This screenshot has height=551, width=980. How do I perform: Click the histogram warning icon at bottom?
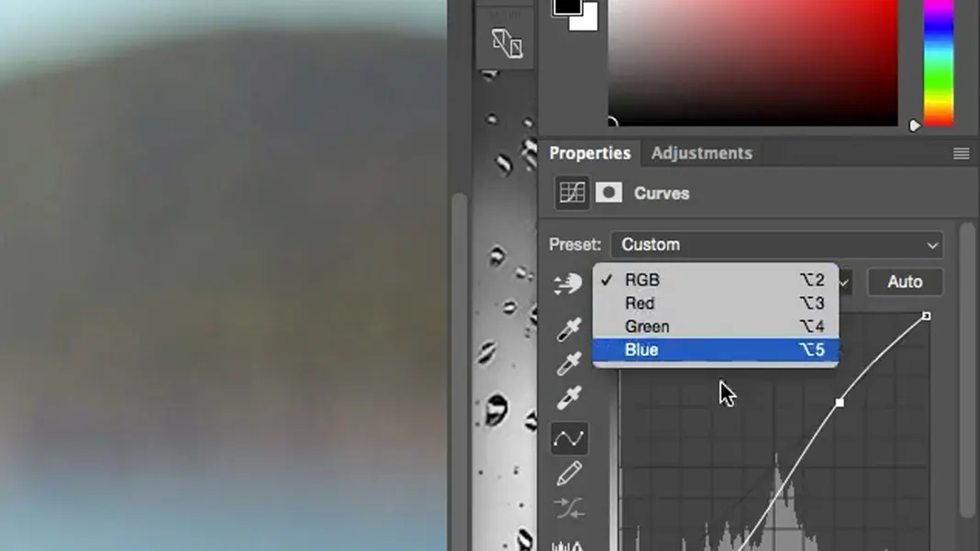coord(567,545)
